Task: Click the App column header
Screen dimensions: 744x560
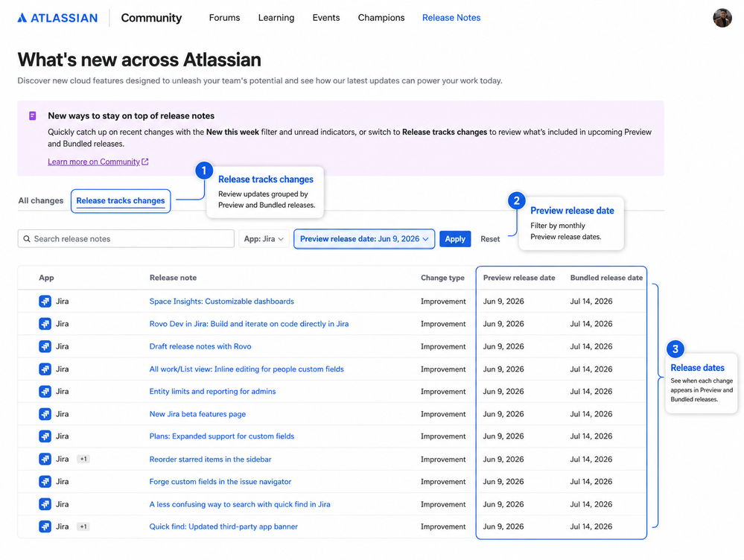Action: tap(46, 278)
